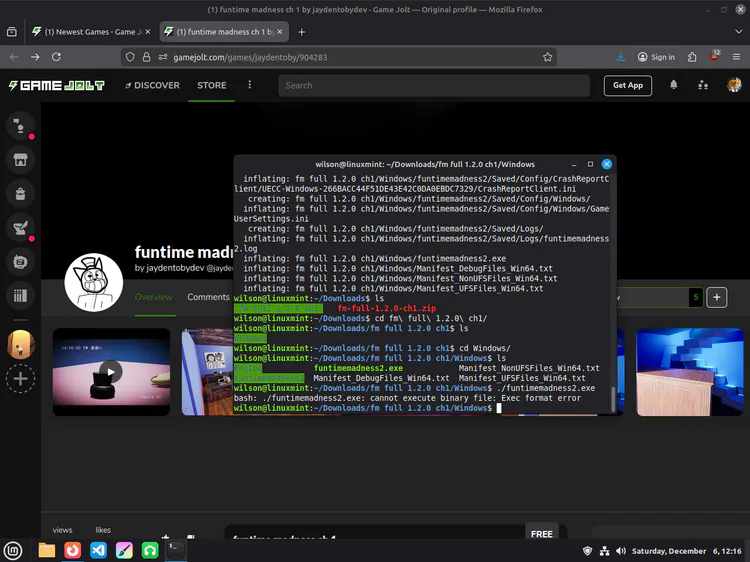Click FREE label on the download card
This screenshot has width=750, height=562.
[541, 533]
